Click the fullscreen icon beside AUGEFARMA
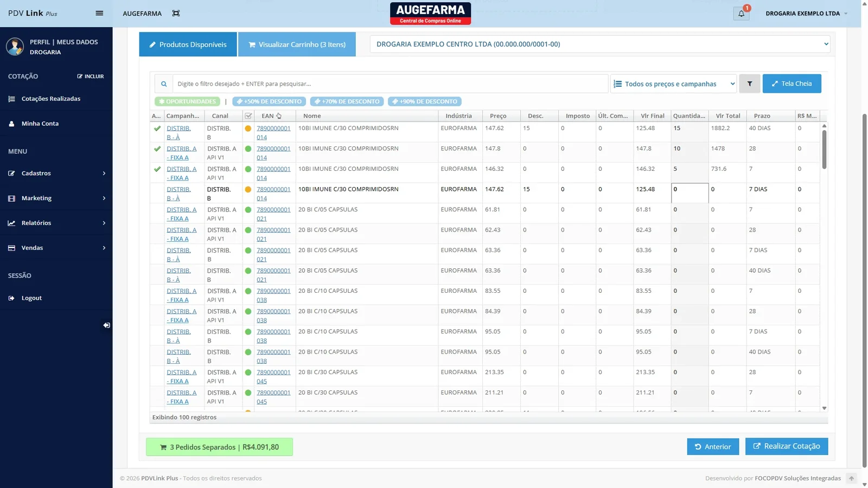The width and height of the screenshot is (868, 488). 176,13
